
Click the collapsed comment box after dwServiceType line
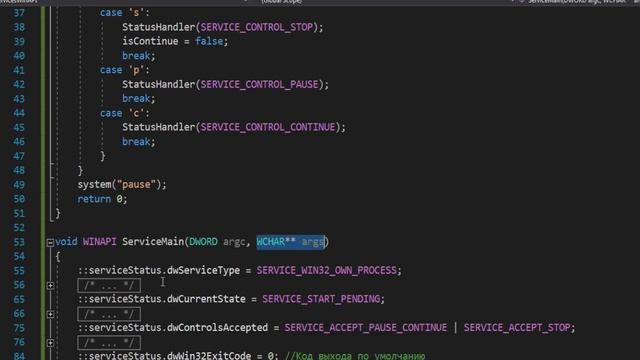(109, 285)
